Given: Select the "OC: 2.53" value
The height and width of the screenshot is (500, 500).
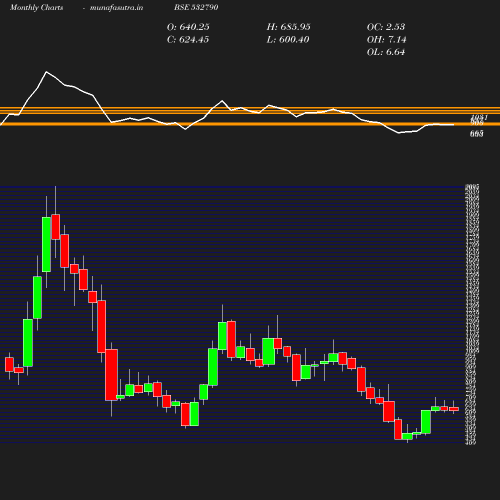Looking at the screenshot, I should coord(386,27).
